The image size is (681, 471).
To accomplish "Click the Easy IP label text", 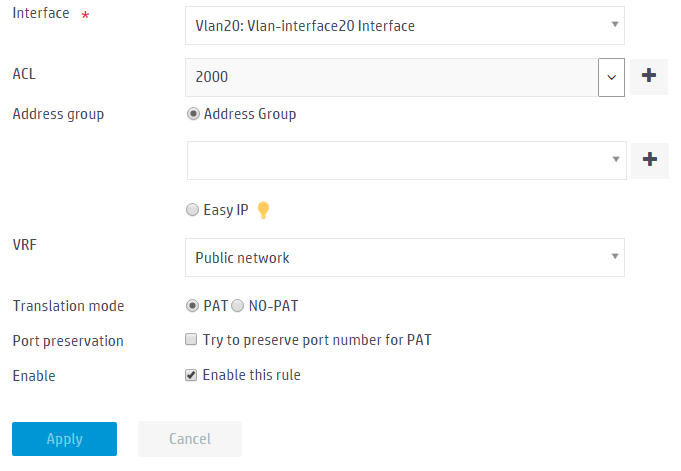I will pos(226,210).
